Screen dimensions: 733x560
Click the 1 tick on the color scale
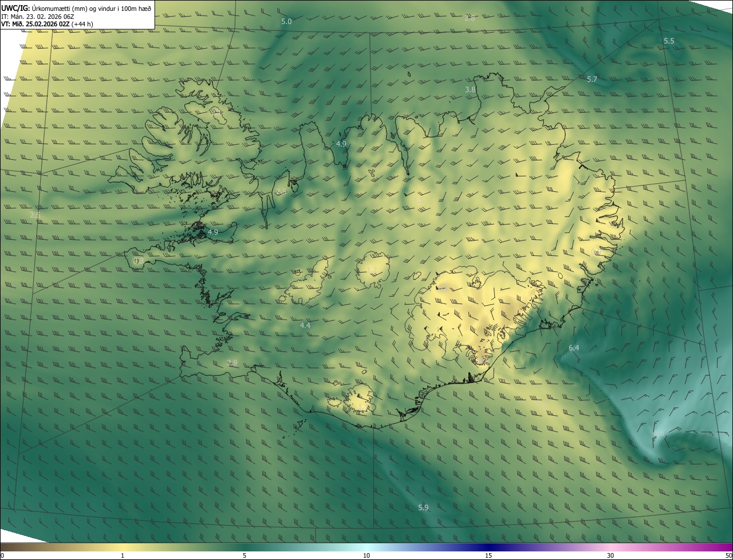(123, 555)
